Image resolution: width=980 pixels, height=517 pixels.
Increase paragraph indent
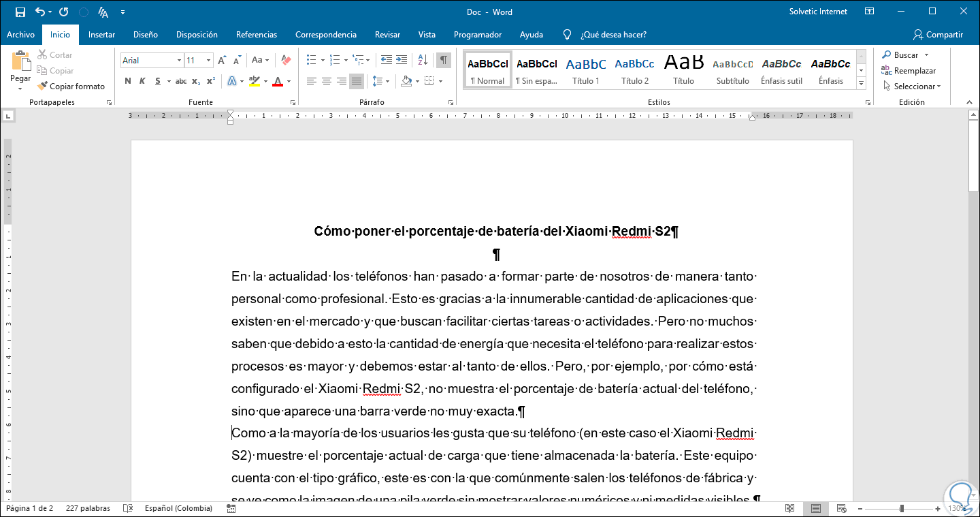402,60
